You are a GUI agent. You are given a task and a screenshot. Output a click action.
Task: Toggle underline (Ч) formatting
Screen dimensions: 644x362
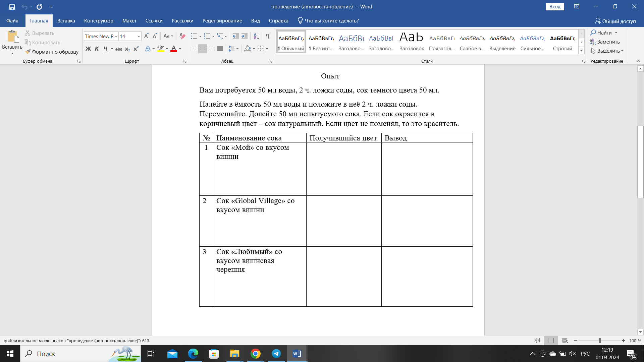(106, 49)
